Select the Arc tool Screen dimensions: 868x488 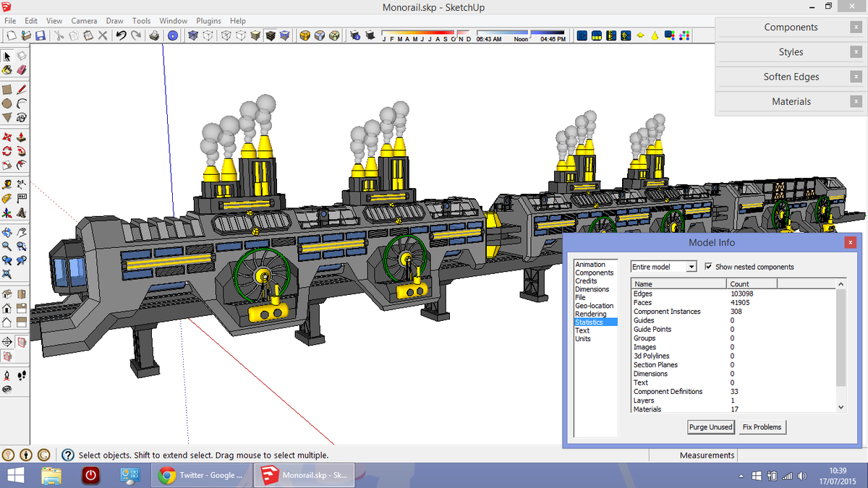(x=21, y=103)
